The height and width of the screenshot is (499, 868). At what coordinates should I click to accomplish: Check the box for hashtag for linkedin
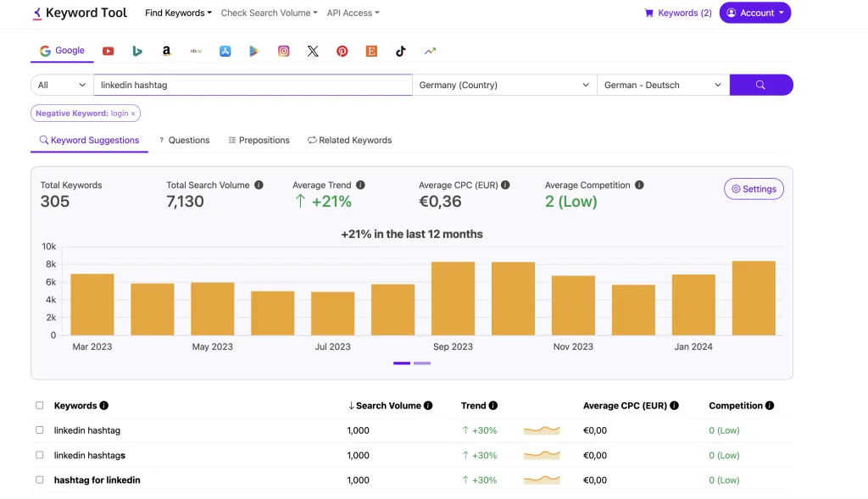[39, 480]
